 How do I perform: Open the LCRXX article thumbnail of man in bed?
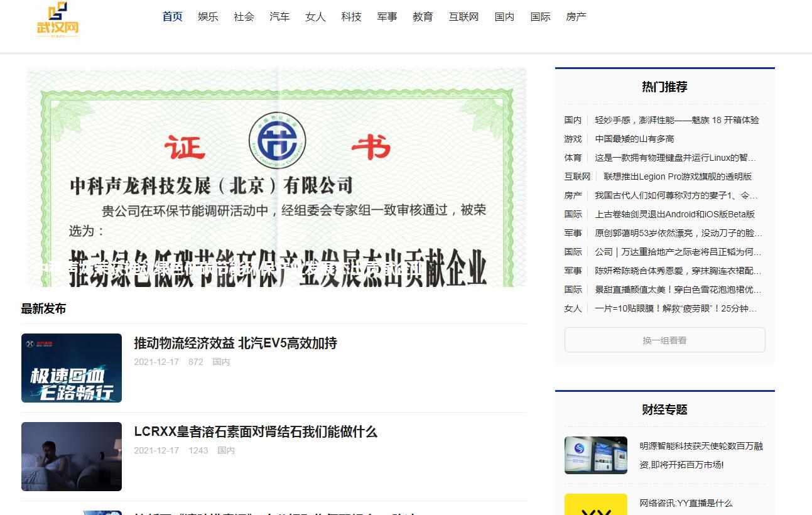(x=72, y=457)
